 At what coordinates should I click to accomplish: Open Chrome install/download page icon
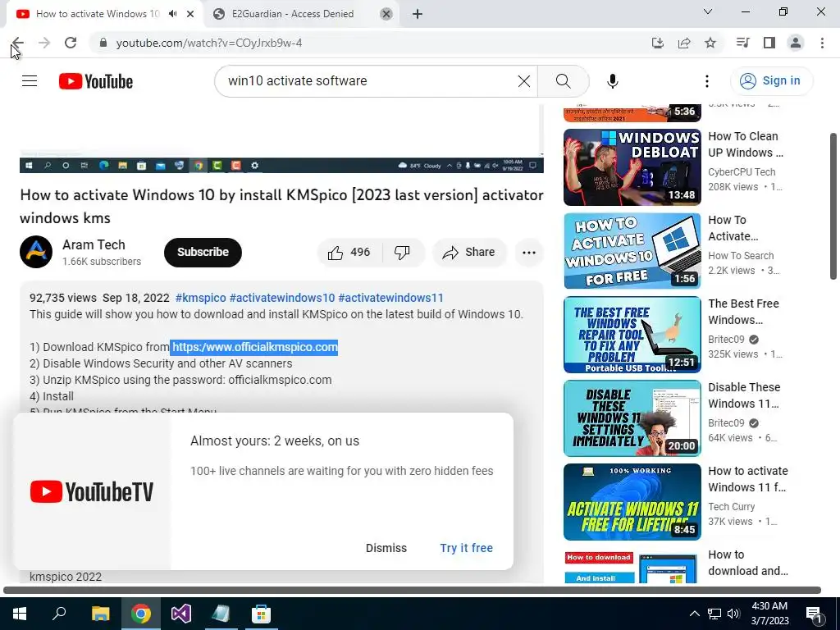(657, 43)
